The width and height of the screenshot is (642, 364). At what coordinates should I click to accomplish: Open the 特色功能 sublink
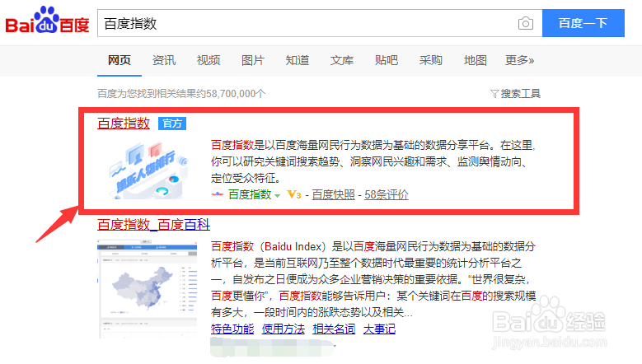pos(232,329)
